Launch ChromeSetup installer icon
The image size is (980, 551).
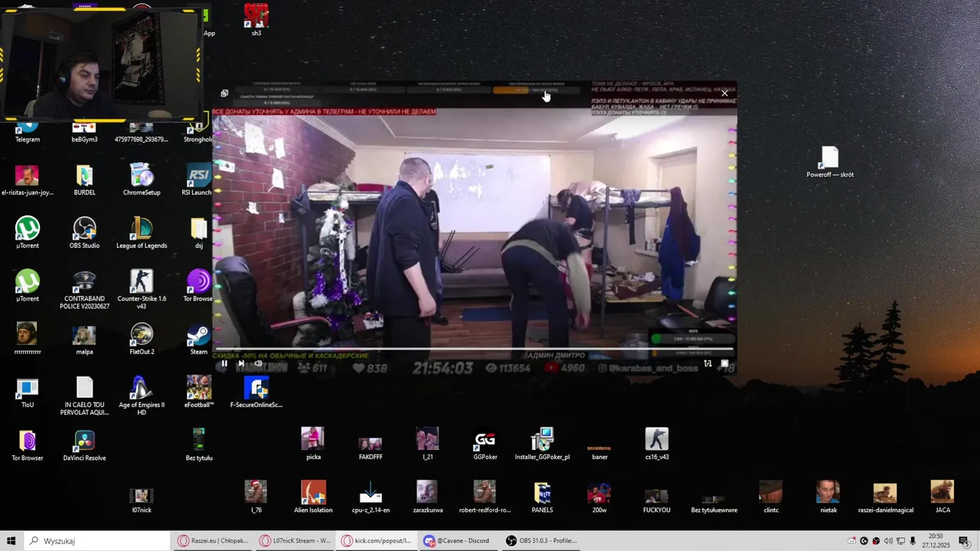point(142,181)
